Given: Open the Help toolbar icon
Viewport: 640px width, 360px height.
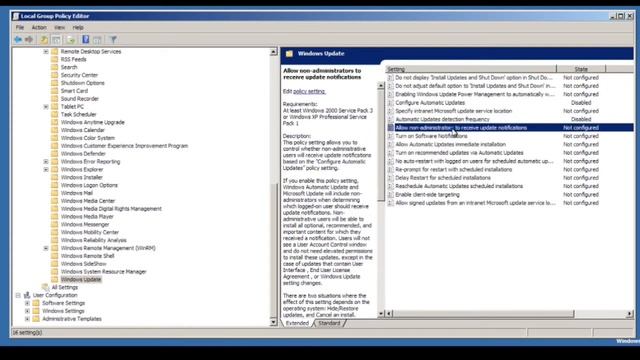Looking at the screenshot, I should (x=86, y=40).
